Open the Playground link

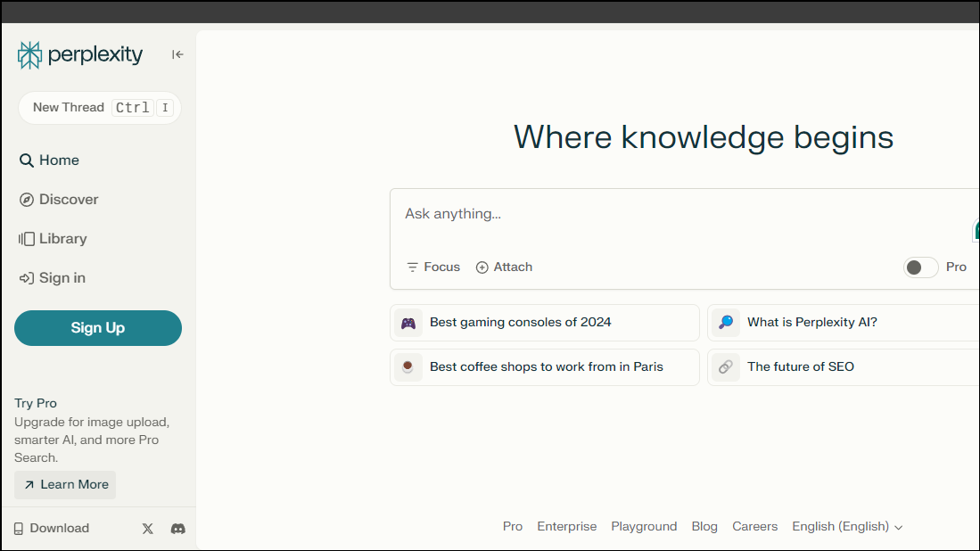[x=644, y=527]
